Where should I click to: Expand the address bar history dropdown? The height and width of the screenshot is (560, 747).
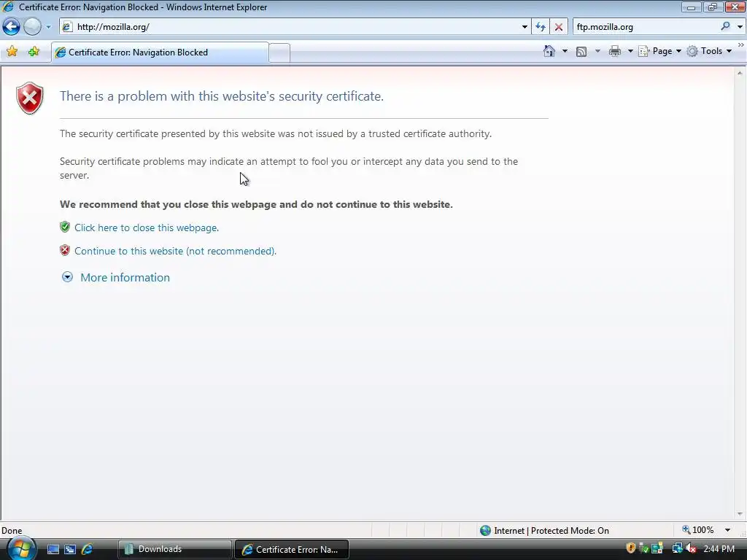525,27
